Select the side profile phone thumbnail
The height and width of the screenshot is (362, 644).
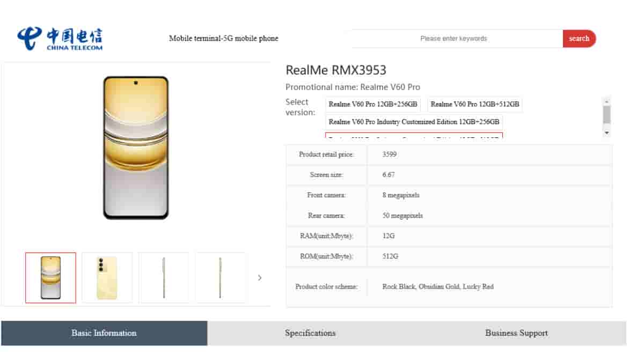click(164, 278)
